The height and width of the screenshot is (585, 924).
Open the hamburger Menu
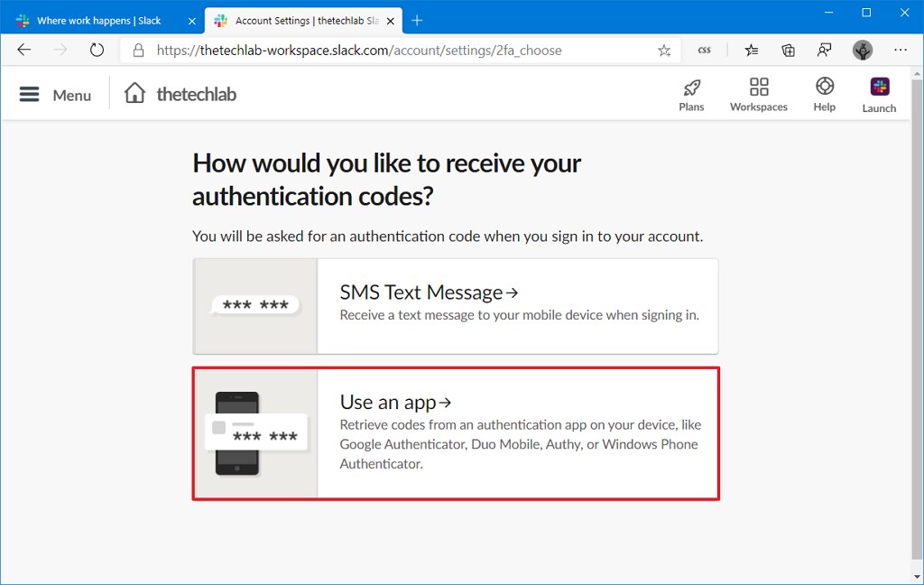30,95
